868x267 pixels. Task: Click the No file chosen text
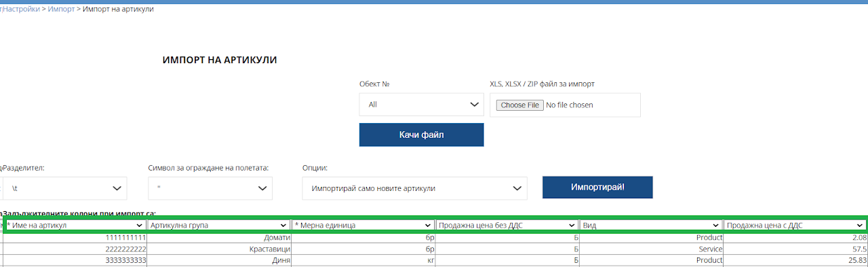(570, 105)
